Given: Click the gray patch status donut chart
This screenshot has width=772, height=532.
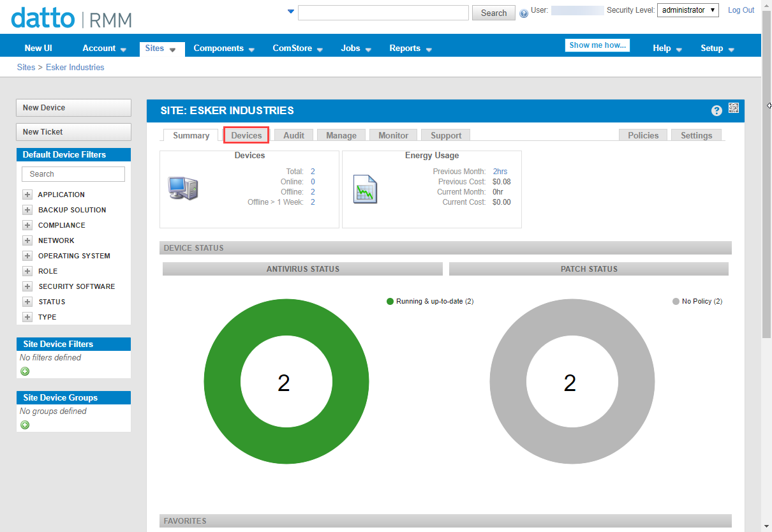Looking at the screenshot, I should pos(572,382).
